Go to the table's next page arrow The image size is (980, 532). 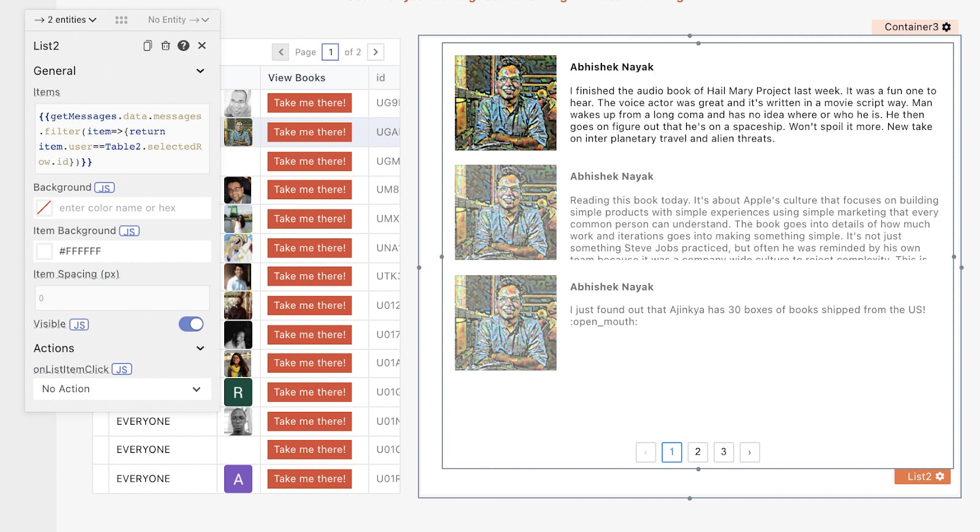(x=375, y=52)
